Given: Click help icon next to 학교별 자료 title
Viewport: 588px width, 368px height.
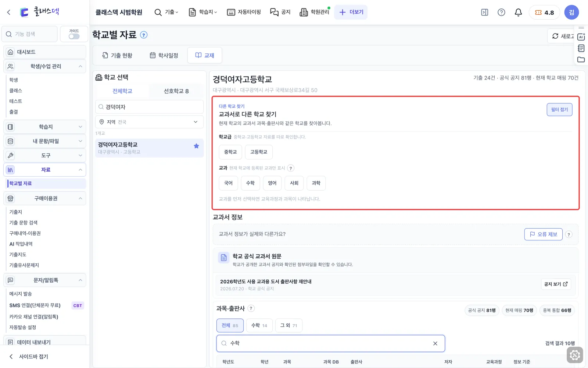Looking at the screenshot, I should coord(144,35).
